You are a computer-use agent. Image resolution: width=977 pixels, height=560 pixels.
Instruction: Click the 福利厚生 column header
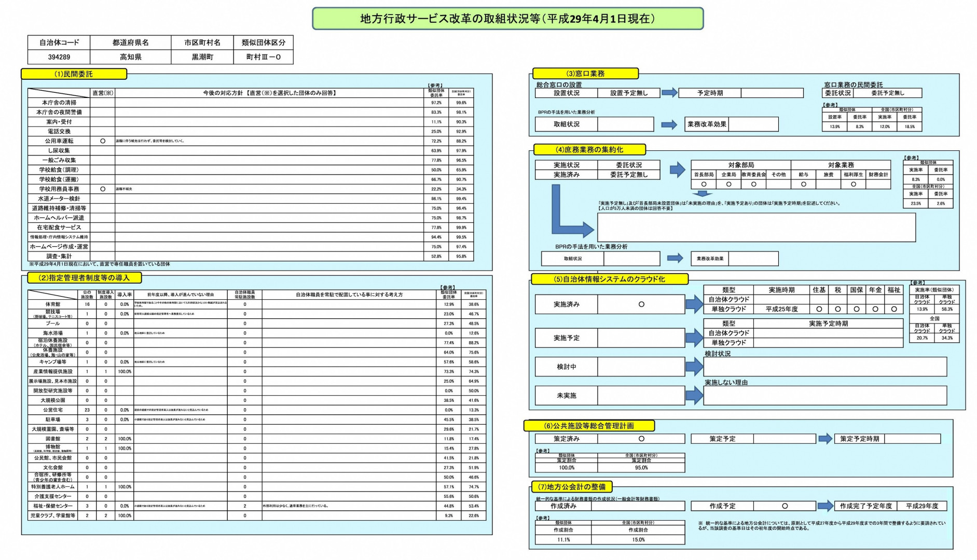click(854, 175)
